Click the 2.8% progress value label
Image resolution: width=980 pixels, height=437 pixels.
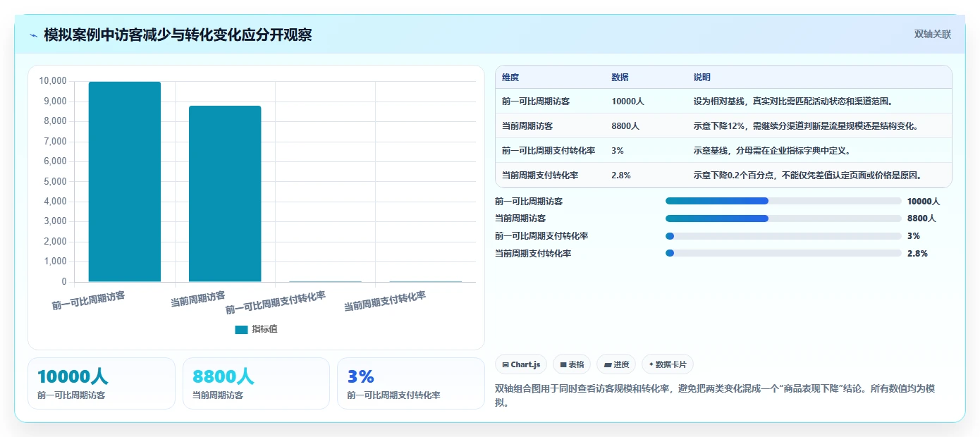(x=917, y=253)
